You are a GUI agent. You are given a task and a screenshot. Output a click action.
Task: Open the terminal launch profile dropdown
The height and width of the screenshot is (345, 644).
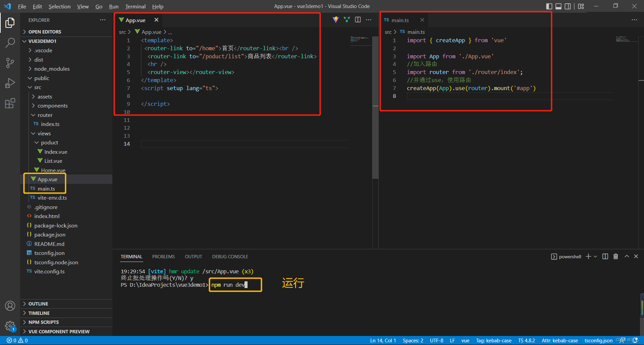pyautogui.click(x=595, y=256)
